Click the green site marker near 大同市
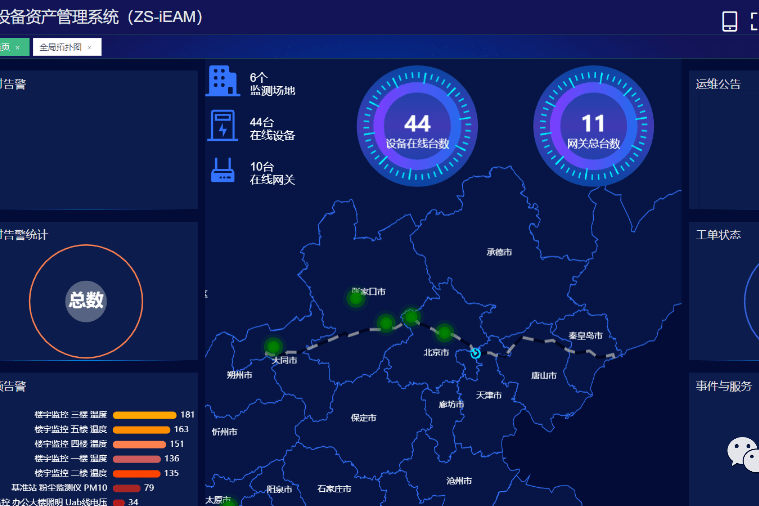This screenshot has width=759, height=506. [x=273, y=346]
